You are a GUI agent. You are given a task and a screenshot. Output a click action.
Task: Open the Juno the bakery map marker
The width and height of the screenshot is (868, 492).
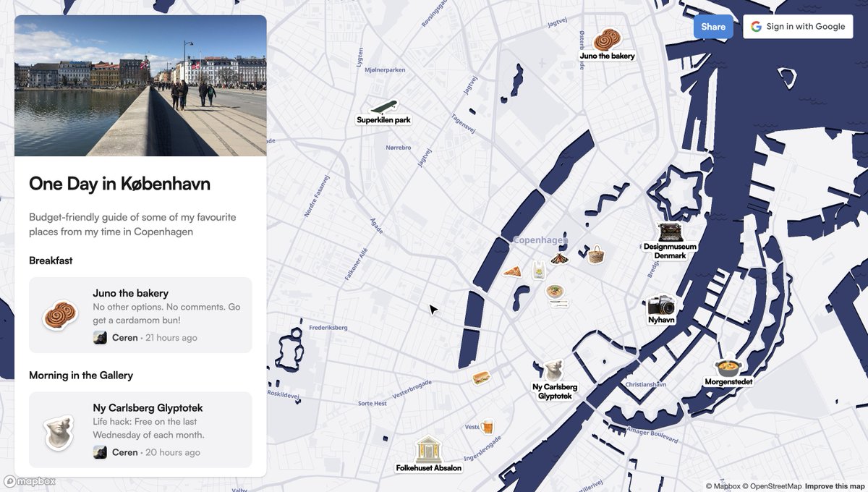tap(607, 39)
